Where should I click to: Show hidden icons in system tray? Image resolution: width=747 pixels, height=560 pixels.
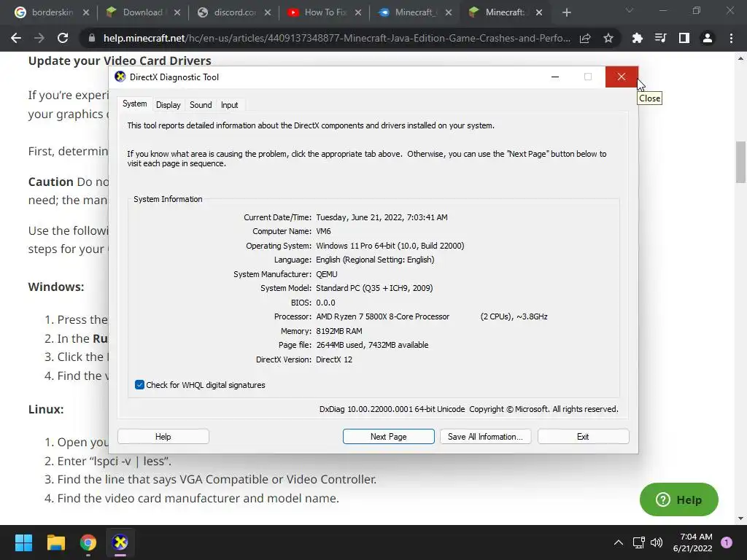click(619, 542)
